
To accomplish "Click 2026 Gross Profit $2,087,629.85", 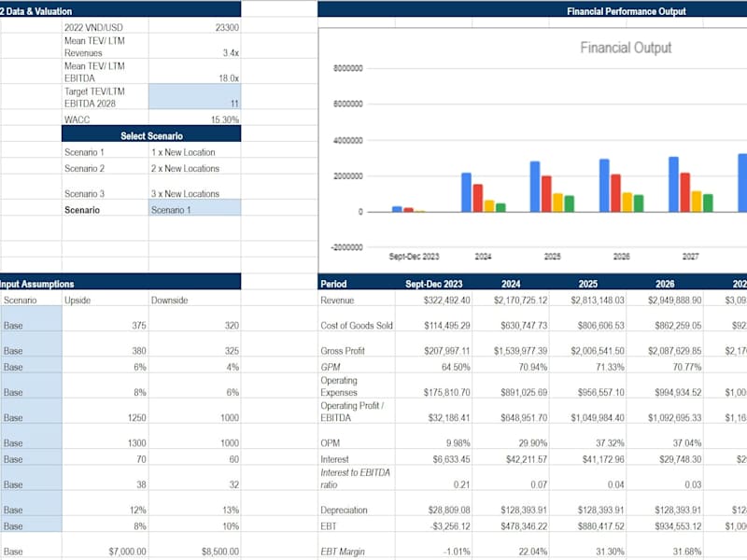I will point(674,351).
